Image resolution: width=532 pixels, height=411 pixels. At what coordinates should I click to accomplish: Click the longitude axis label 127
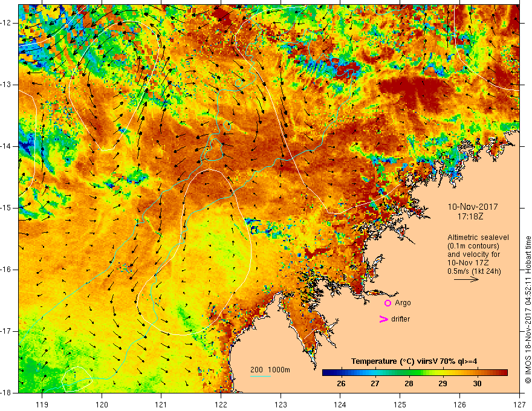click(x=519, y=404)
